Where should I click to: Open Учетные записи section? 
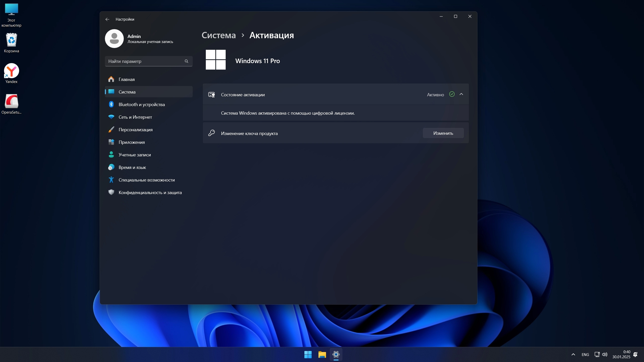coord(135,155)
